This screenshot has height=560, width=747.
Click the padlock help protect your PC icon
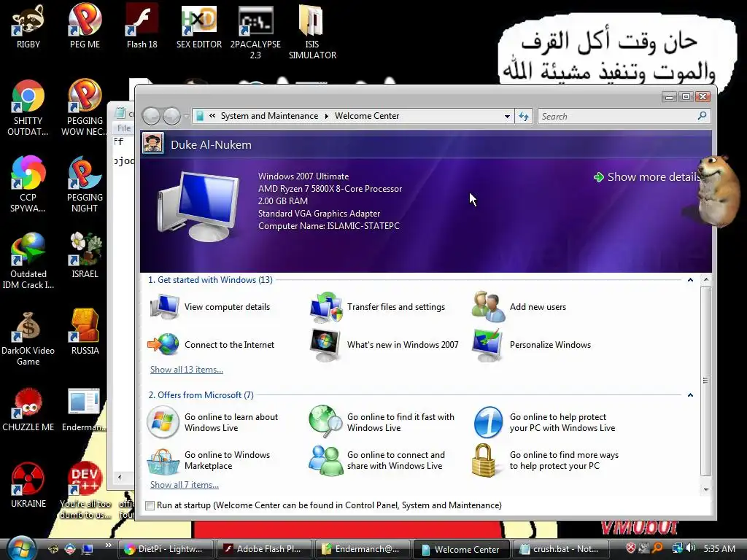click(x=483, y=460)
